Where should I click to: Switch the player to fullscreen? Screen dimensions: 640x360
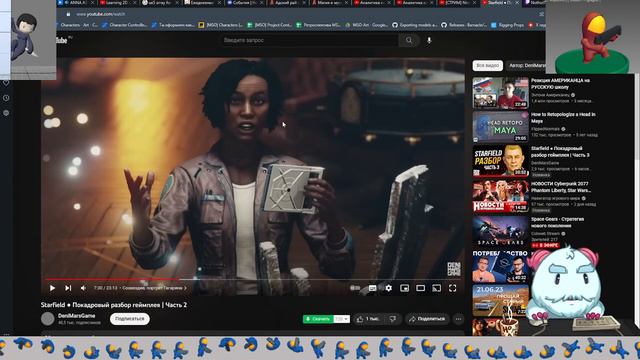click(x=453, y=288)
